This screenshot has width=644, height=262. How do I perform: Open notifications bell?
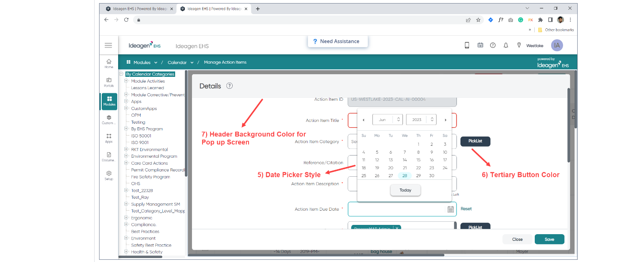[x=506, y=46]
